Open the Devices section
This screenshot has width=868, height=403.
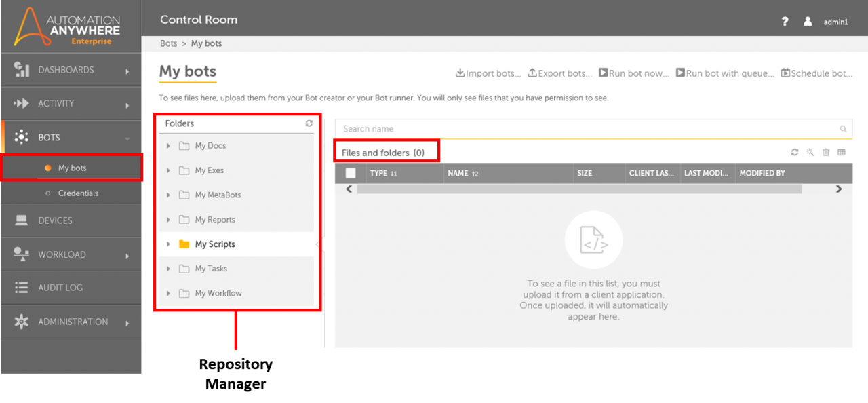(x=71, y=220)
